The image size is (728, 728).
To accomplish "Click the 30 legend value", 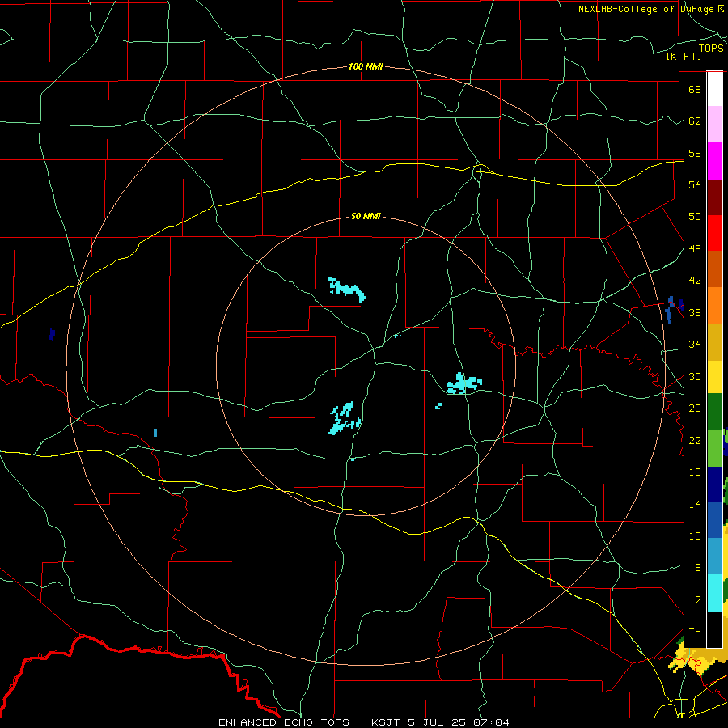I will pos(695,376).
